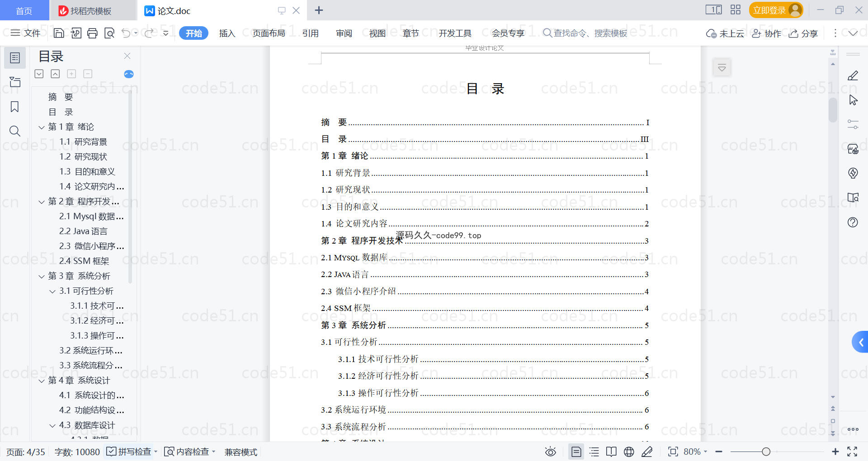868x461 pixels.
Task: Switch to the 审阅 ribbon tab
Action: [x=344, y=33]
